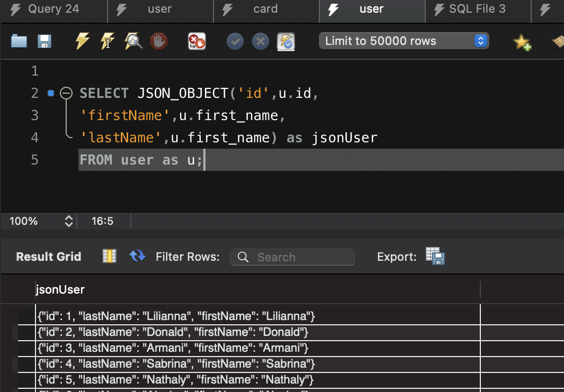
Task: Focus the Filter Rows search field
Action: point(292,257)
